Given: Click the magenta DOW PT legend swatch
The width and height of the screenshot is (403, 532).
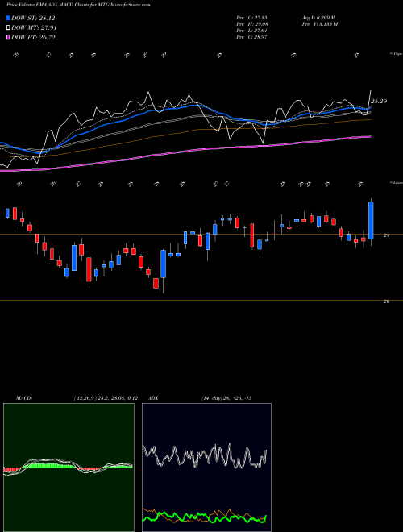Looking at the screenshot, I should click(8, 37).
